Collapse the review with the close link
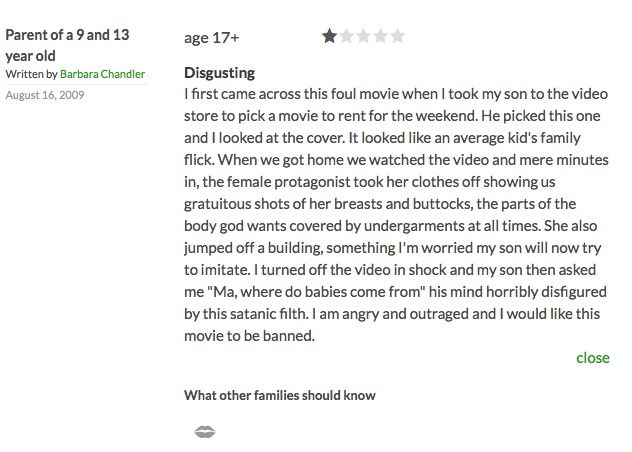 click(x=592, y=358)
